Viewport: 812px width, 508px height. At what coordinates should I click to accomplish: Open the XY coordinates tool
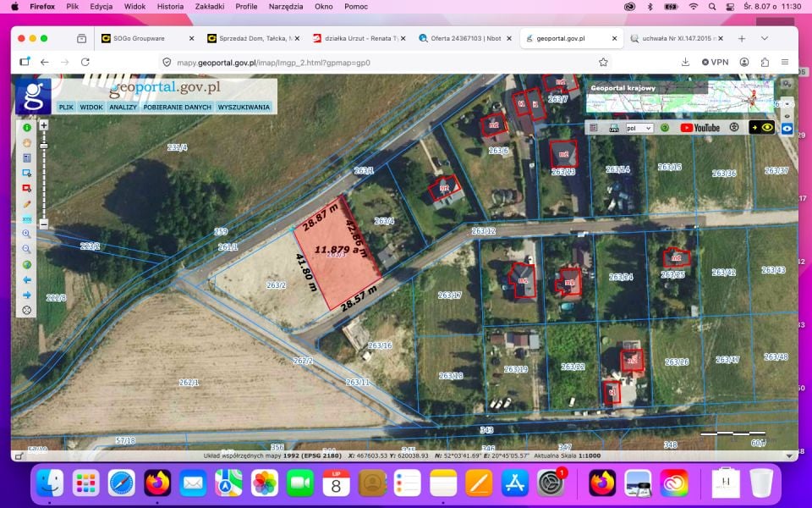(x=27, y=218)
